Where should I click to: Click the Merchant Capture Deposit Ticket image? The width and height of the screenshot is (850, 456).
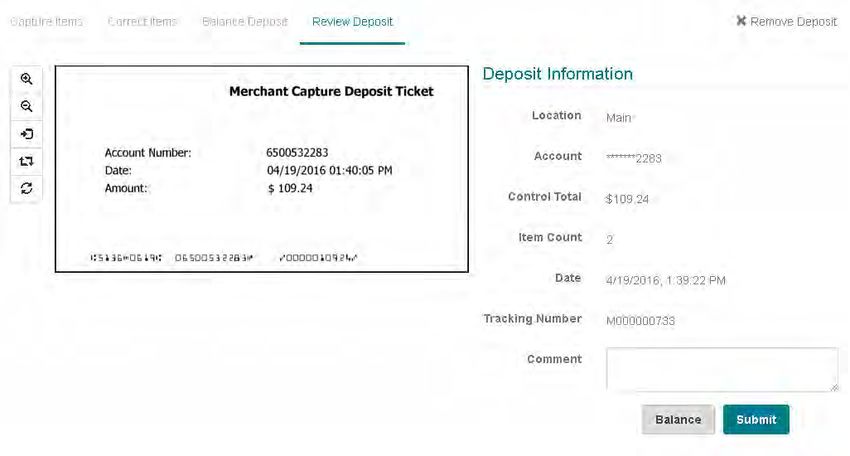pos(262,169)
